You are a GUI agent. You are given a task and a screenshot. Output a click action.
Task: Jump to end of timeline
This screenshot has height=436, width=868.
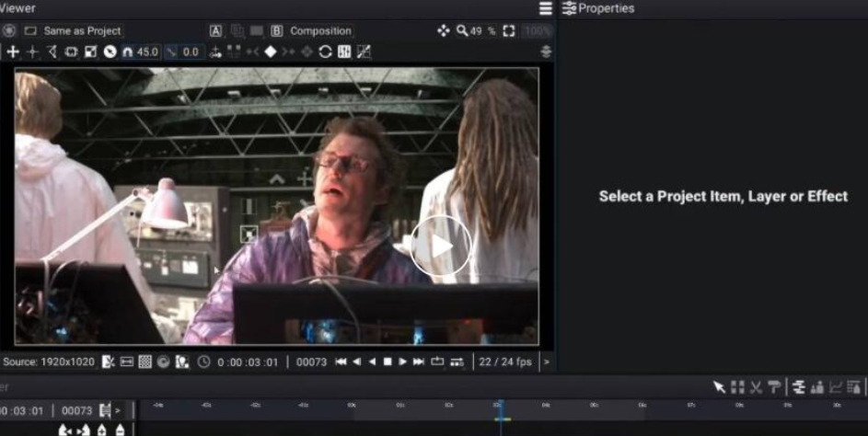[x=419, y=361]
